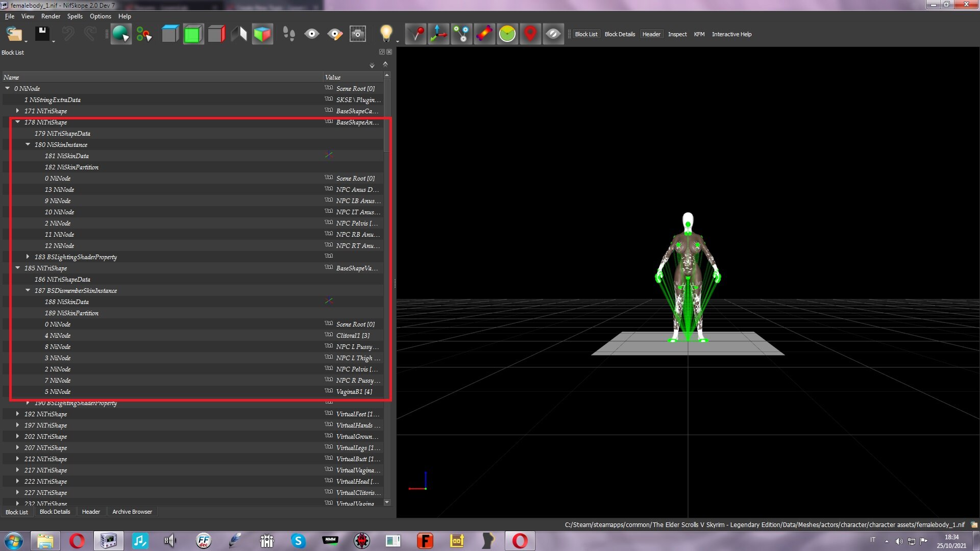The width and height of the screenshot is (980, 551).
Task: Open NifSkope app icon in the taskbar
Action: pos(108,541)
